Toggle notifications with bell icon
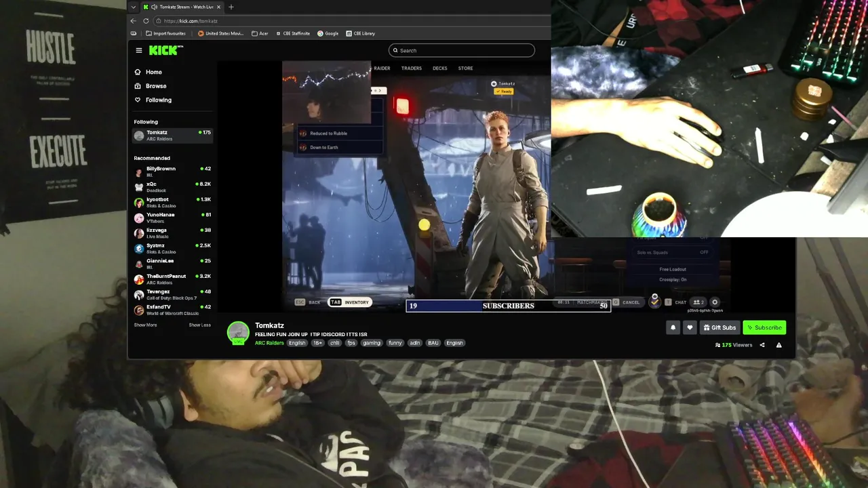Screen dimensions: 868x488 673,327
